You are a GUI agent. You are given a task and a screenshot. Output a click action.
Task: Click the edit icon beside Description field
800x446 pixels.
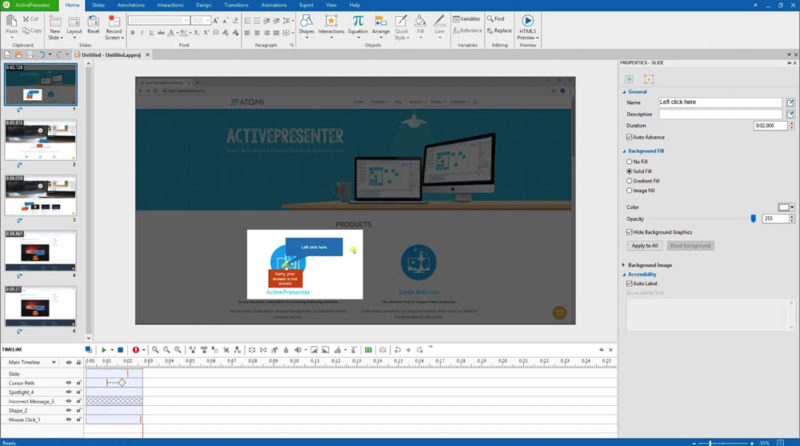click(790, 114)
